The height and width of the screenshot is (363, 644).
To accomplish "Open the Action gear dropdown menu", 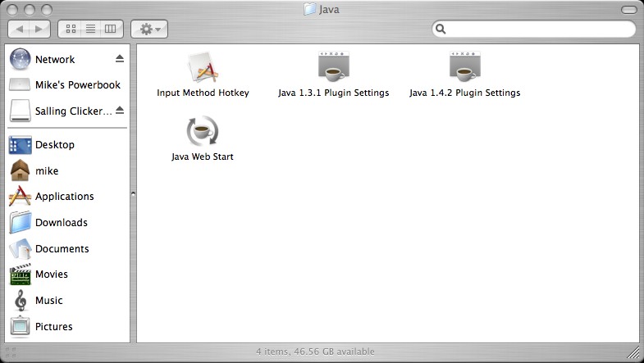I will [149, 29].
